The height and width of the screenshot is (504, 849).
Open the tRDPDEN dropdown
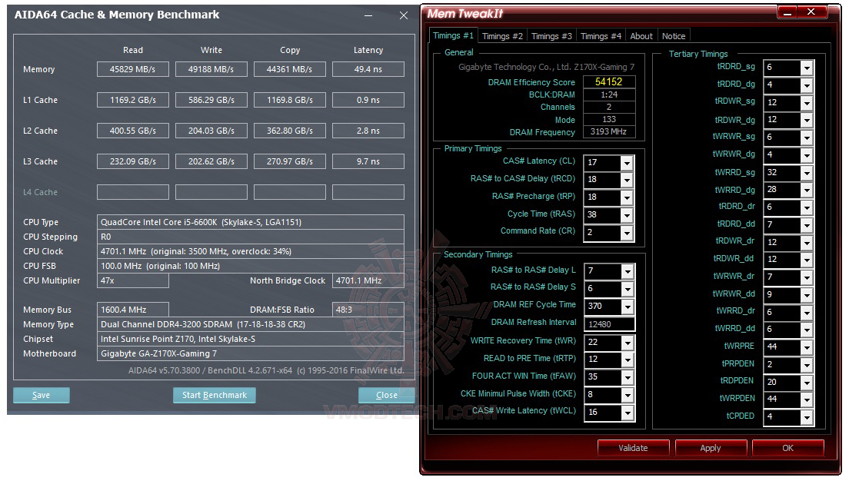[807, 383]
